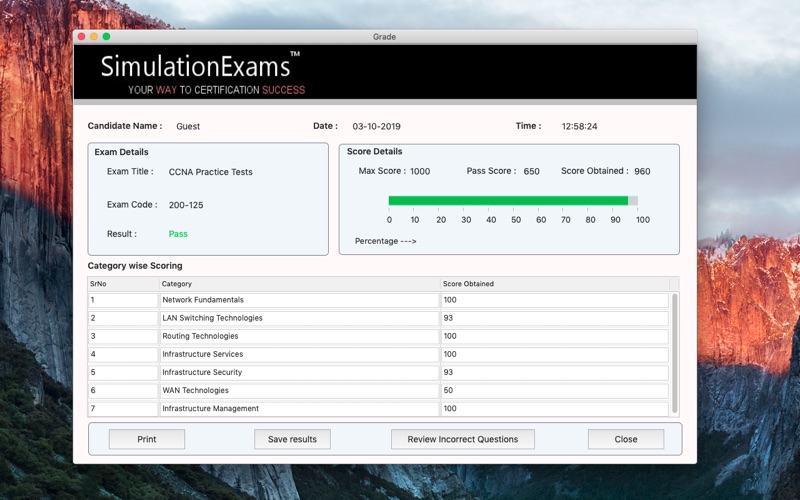800x500 pixels.
Task: Click the Category column header
Action: pos(299,284)
